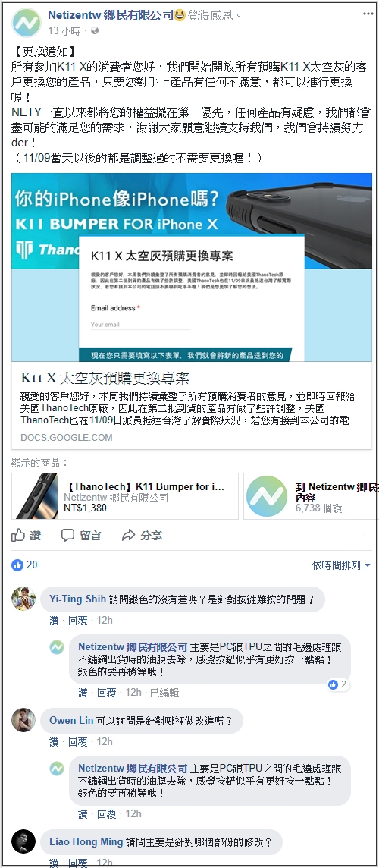Click the thumbs-up Like icon under post

[x=18, y=535]
